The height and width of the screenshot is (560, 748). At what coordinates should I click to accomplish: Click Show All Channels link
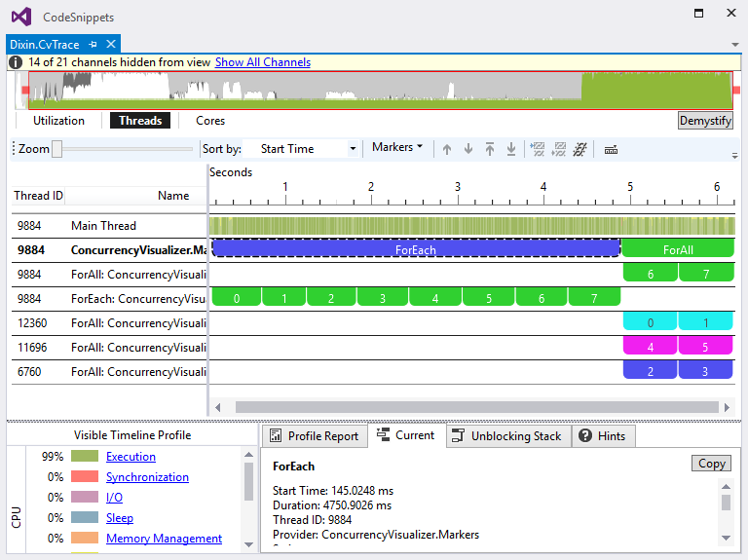[262, 62]
